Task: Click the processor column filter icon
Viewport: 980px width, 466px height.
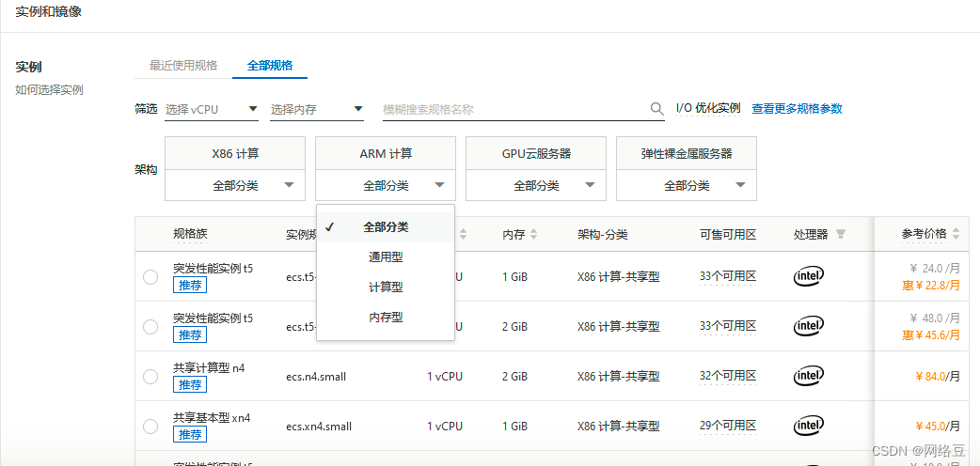Action: [841, 234]
